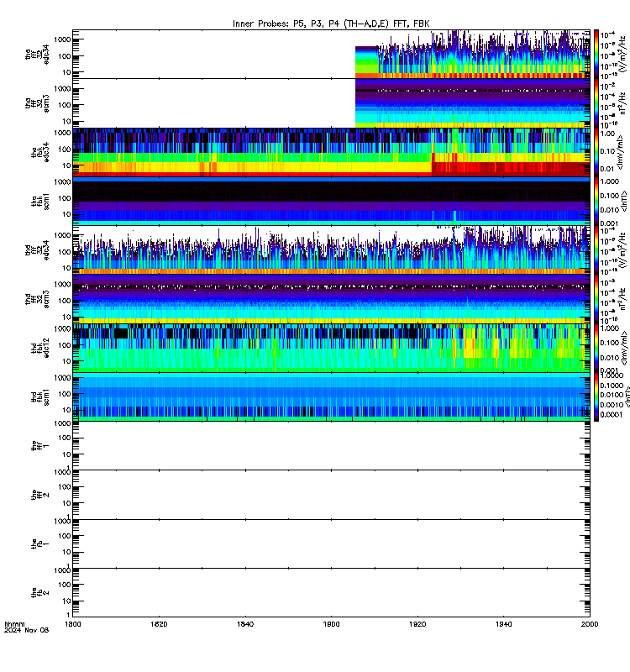Viewport: 630px width, 672px height.
Task: Click the color bar beside thd fff edc34 panel
Action: 596,249
